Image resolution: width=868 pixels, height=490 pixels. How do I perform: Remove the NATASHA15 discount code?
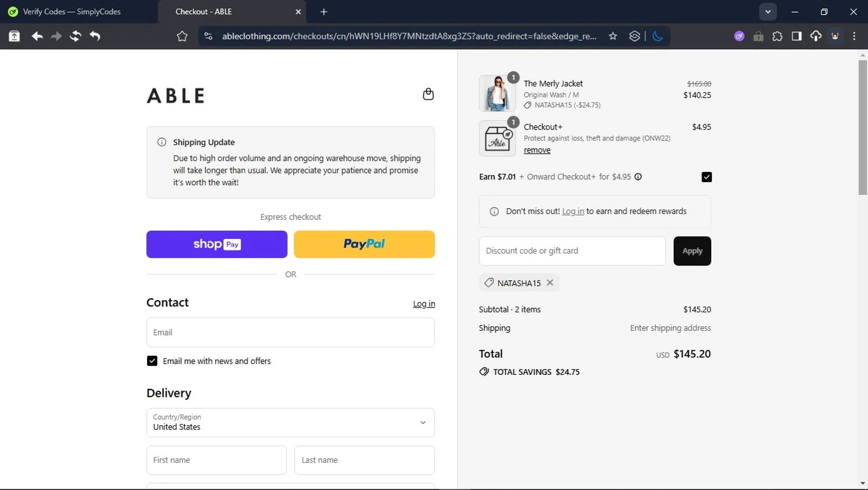pos(550,283)
